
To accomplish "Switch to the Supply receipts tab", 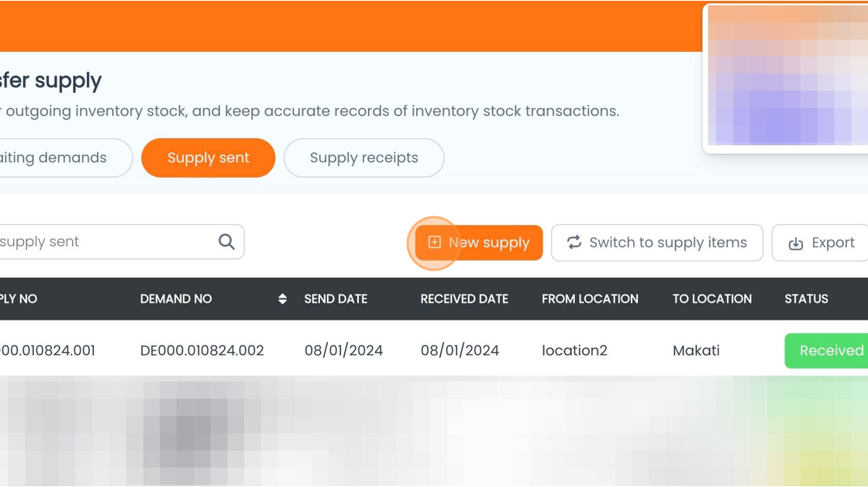I will [x=363, y=157].
